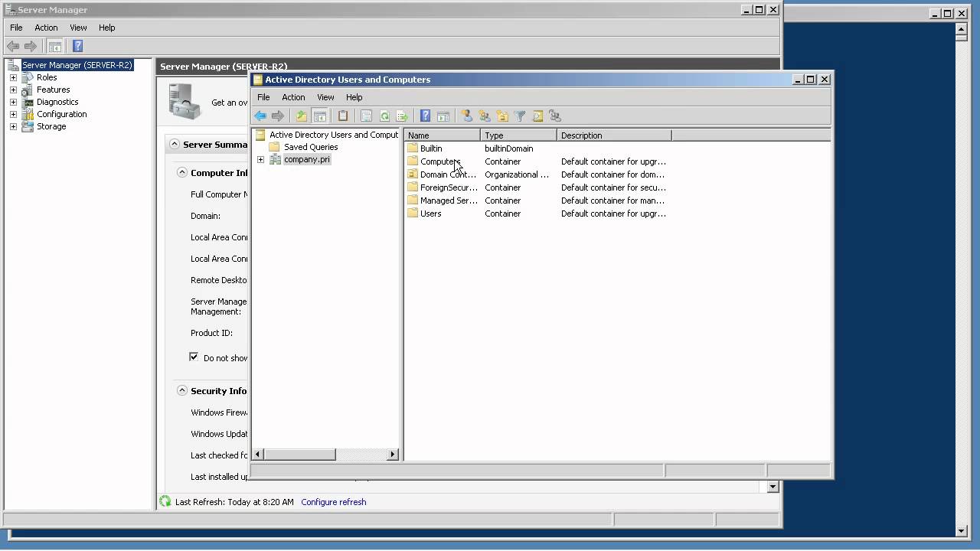980x551 pixels.
Task: Expand the Features node
Action: click(13, 90)
